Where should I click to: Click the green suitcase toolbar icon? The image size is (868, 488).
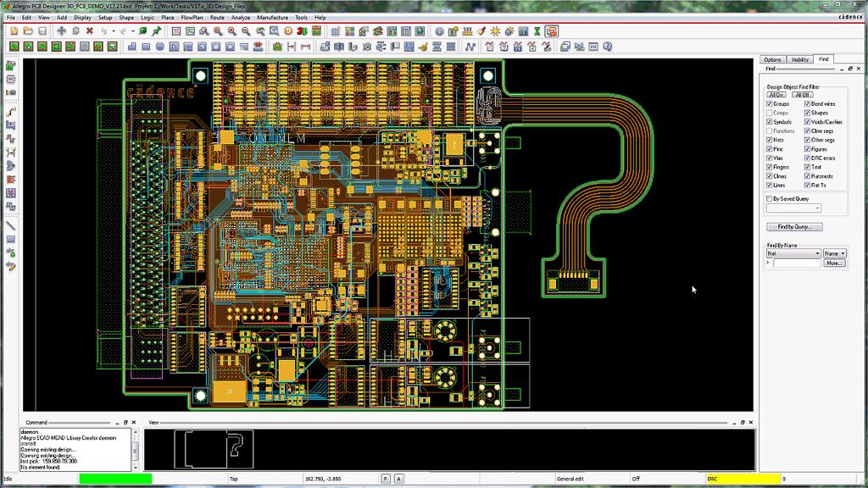pyautogui.click(x=277, y=47)
